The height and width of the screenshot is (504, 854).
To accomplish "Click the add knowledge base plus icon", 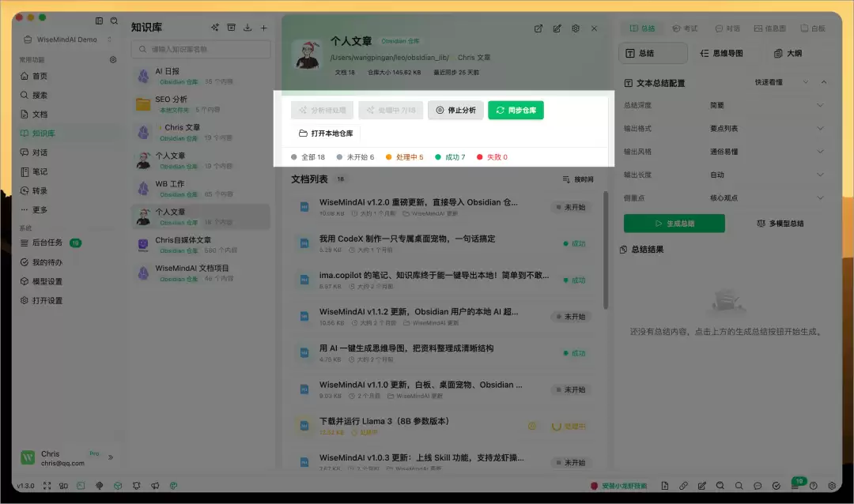I will point(263,28).
